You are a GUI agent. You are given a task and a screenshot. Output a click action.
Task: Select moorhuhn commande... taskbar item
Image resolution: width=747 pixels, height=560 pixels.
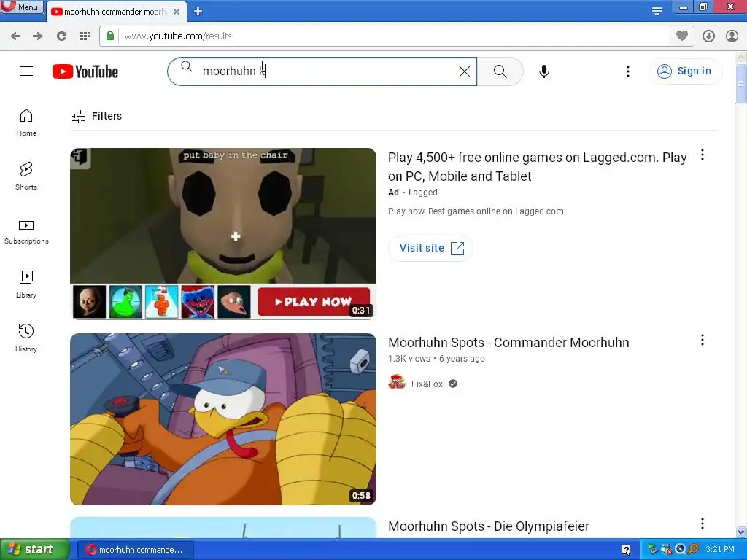(135, 550)
